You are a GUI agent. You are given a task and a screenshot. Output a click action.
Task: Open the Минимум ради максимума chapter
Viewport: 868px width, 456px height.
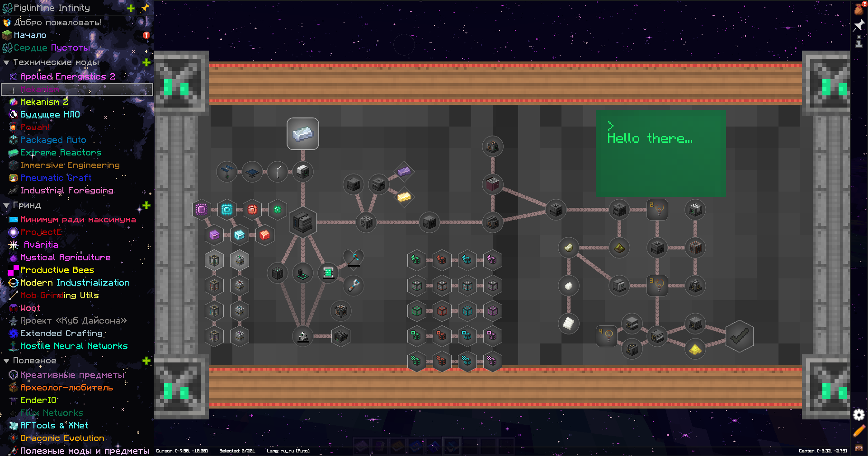coord(77,219)
